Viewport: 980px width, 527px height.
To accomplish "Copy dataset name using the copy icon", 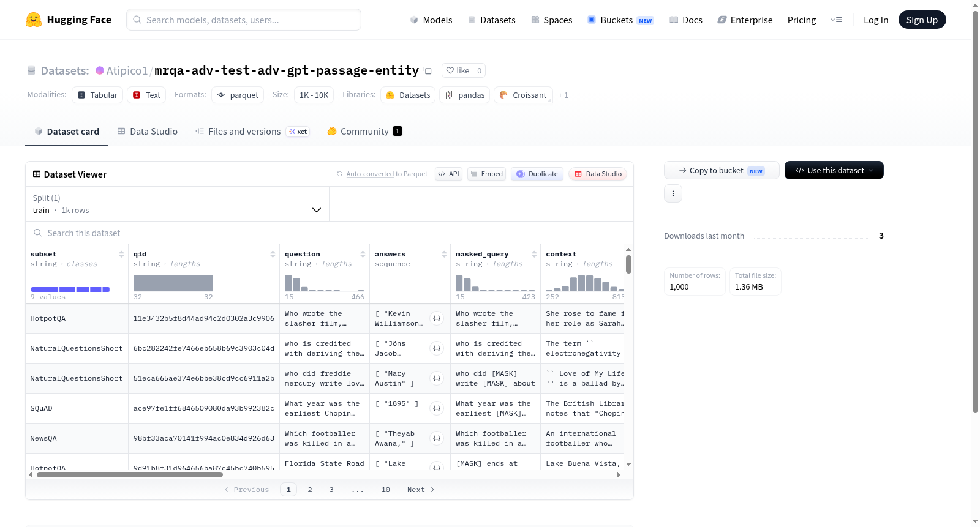I will pyautogui.click(x=428, y=70).
